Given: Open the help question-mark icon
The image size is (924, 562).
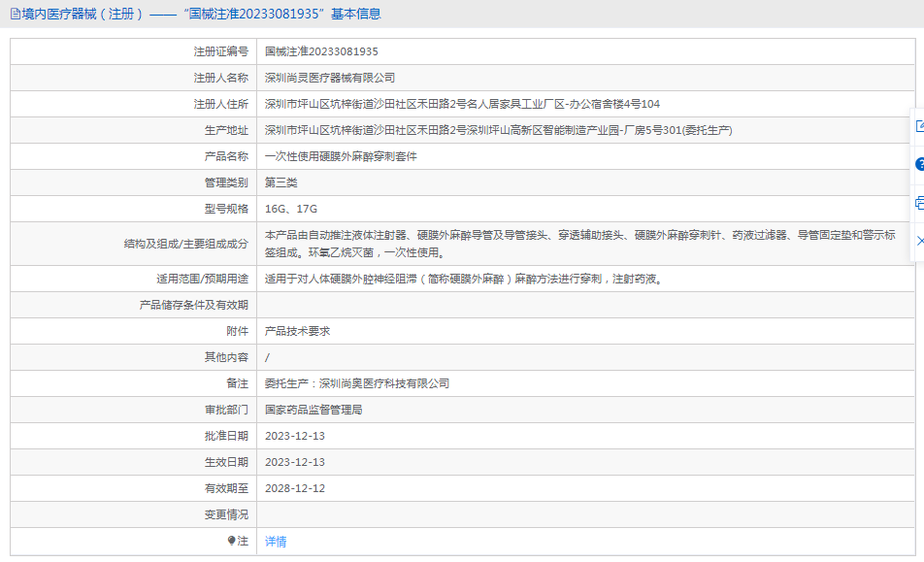Looking at the screenshot, I should click(920, 164).
